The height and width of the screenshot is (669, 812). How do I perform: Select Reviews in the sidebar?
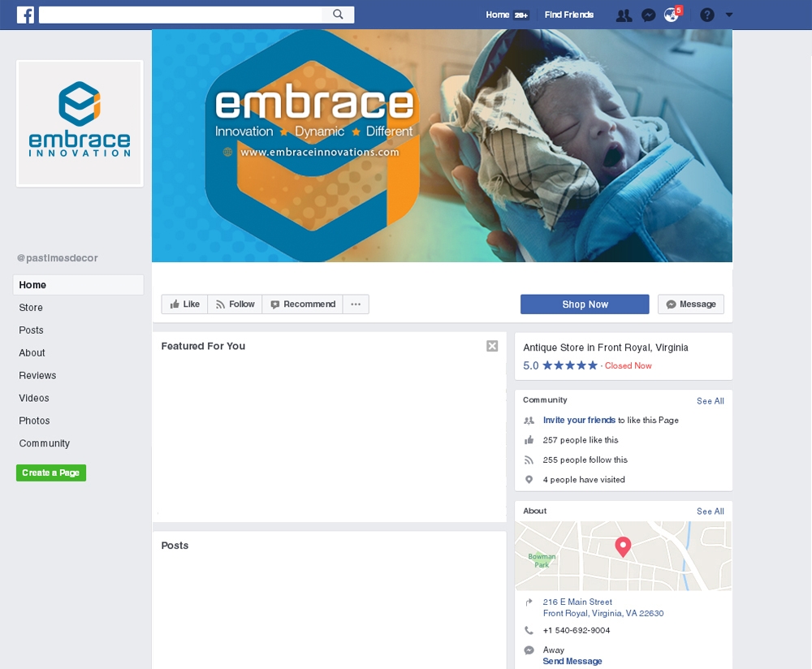click(x=37, y=375)
